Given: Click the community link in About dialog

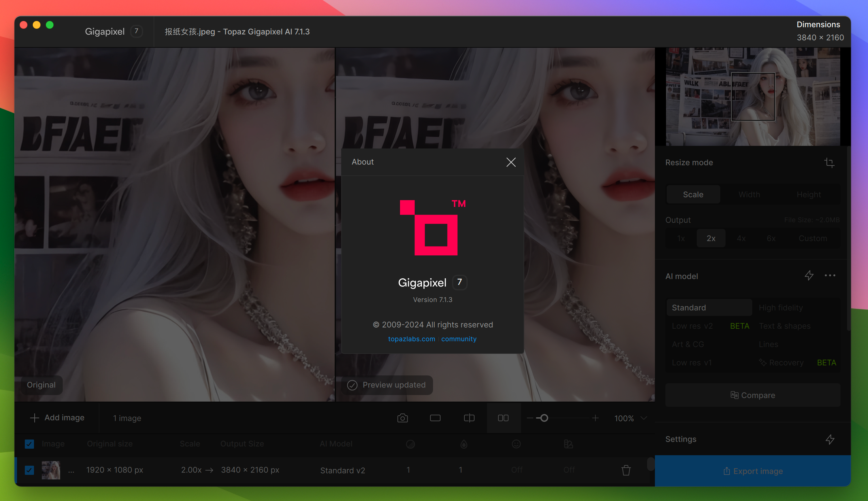Looking at the screenshot, I should [x=459, y=339].
